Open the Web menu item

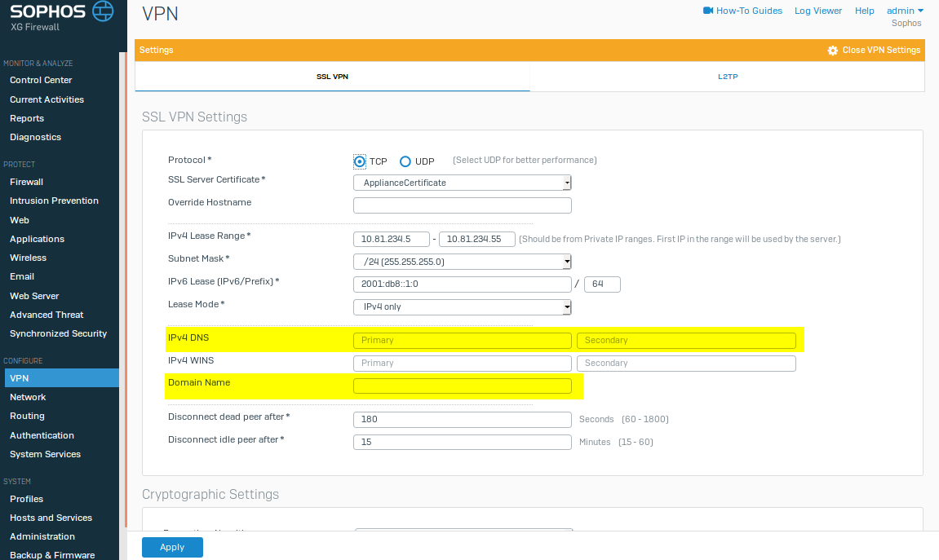[x=19, y=220]
